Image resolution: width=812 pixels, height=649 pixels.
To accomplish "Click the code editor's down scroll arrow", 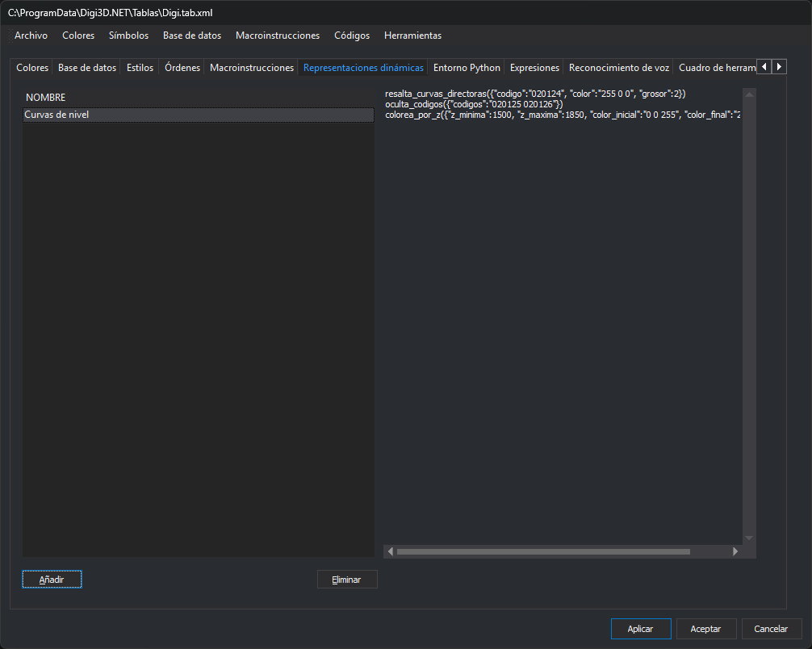I will tap(749, 538).
